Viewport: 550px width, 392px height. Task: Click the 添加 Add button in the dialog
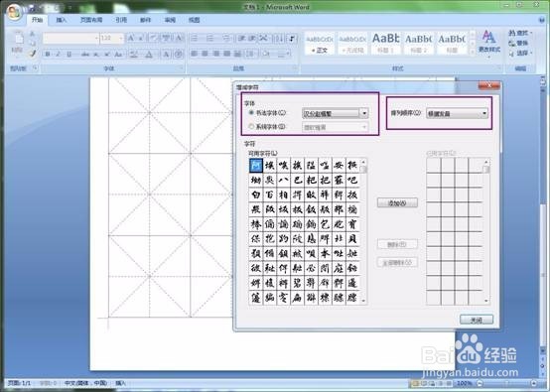(x=397, y=202)
